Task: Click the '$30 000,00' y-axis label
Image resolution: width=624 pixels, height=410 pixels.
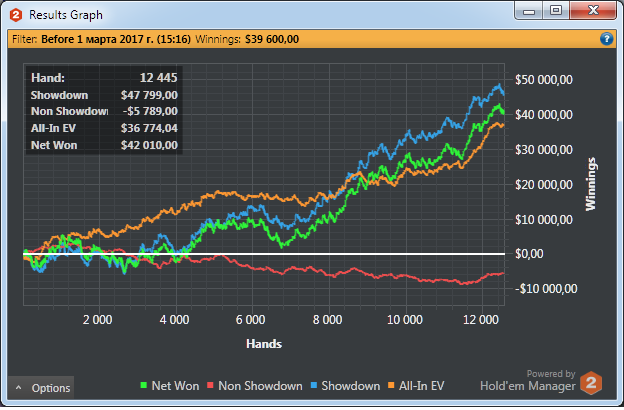Action: [544, 150]
